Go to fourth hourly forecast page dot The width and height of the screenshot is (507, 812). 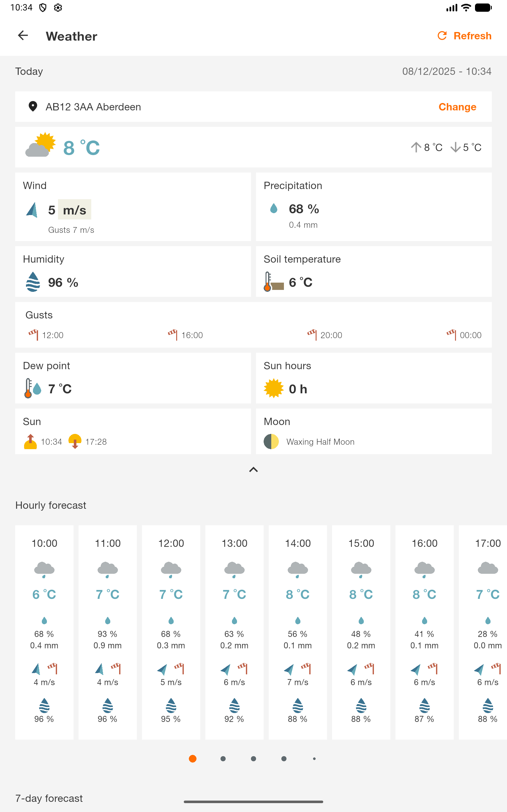[x=284, y=759]
